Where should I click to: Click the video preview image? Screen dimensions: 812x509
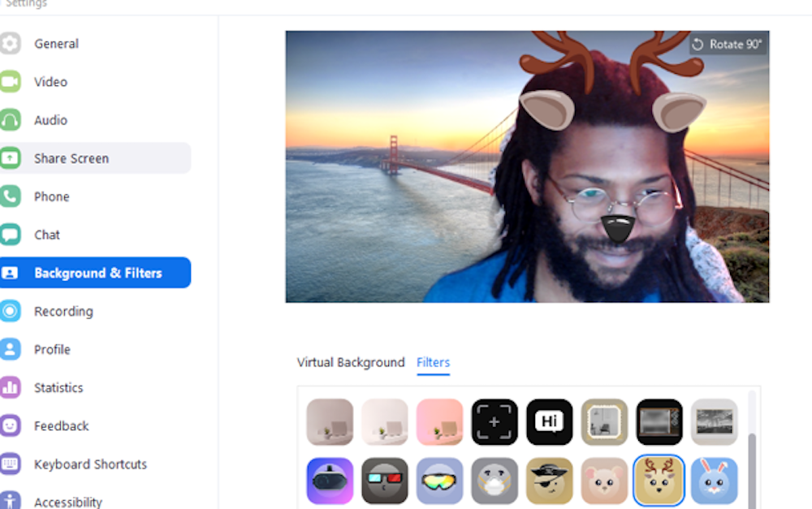[527, 166]
